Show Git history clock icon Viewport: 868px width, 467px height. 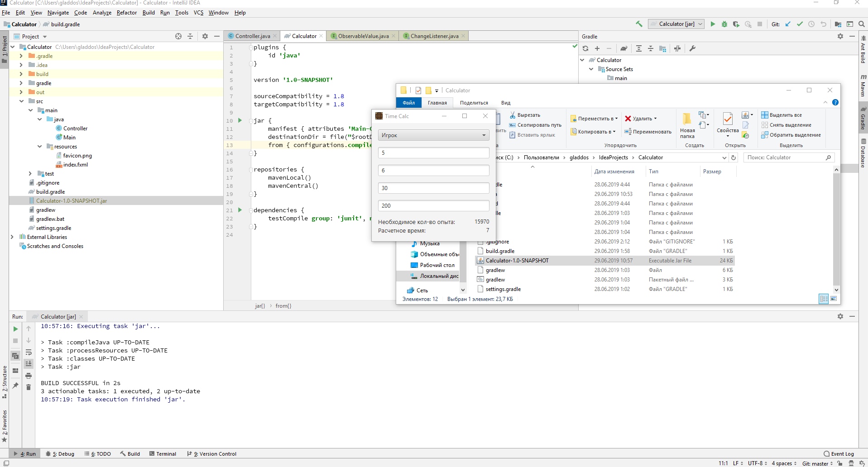[x=812, y=24]
